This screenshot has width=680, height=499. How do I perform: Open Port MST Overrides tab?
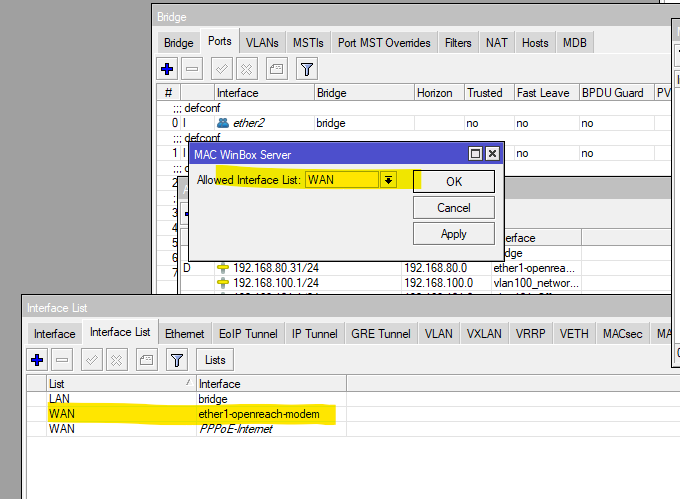click(384, 43)
